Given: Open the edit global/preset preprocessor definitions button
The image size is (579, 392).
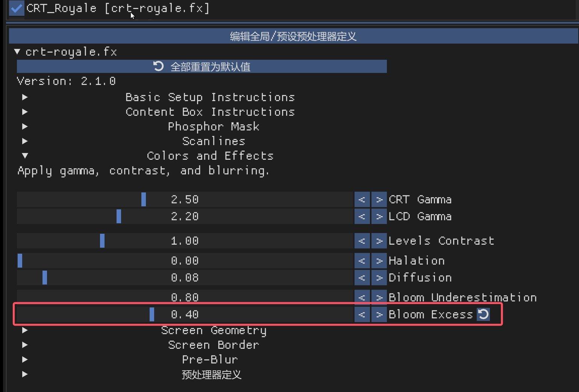Looking at the screenshot, I should click(x=293, y=36).
